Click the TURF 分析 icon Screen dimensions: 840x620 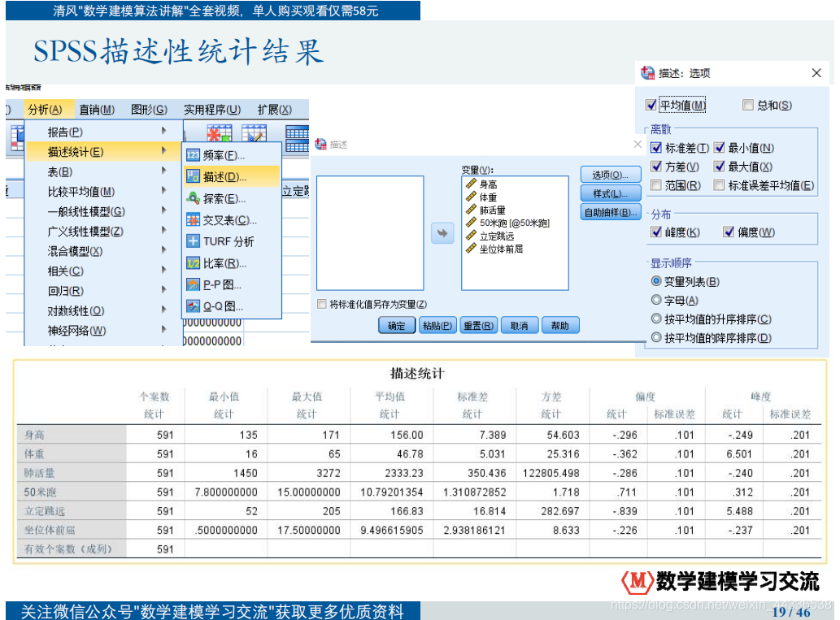click(x=193, y=241)
